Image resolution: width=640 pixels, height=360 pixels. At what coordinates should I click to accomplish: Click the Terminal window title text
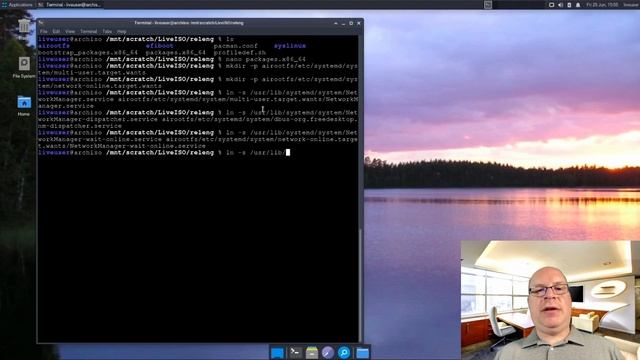pos(189,23)
